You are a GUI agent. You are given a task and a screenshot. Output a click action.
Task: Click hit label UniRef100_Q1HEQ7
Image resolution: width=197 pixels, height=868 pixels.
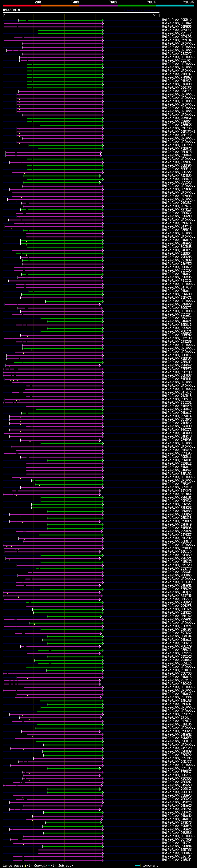coord(177,74)
